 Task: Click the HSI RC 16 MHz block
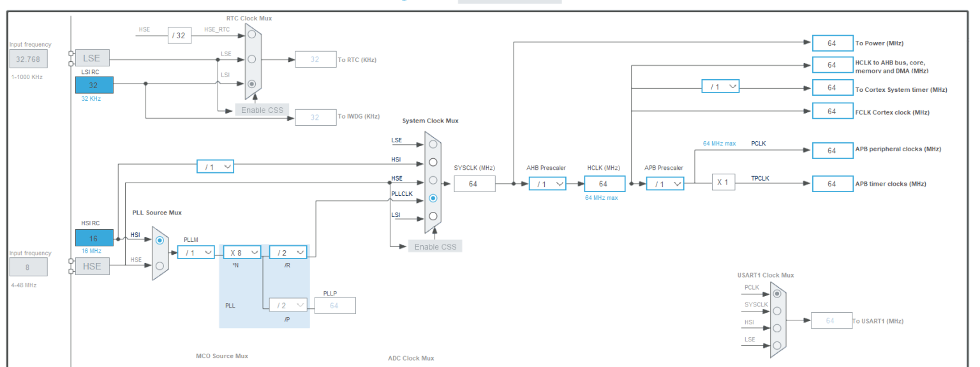coord(94,237)
